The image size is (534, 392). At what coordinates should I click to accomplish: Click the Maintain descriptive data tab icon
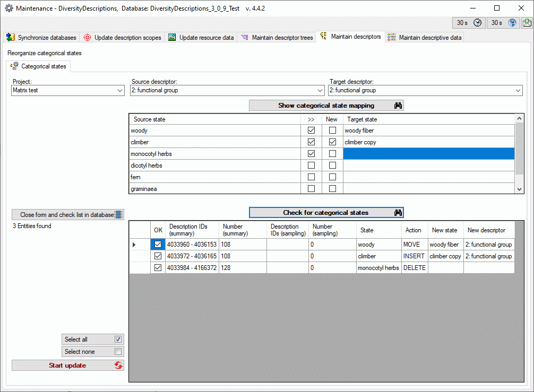[392, 38]
